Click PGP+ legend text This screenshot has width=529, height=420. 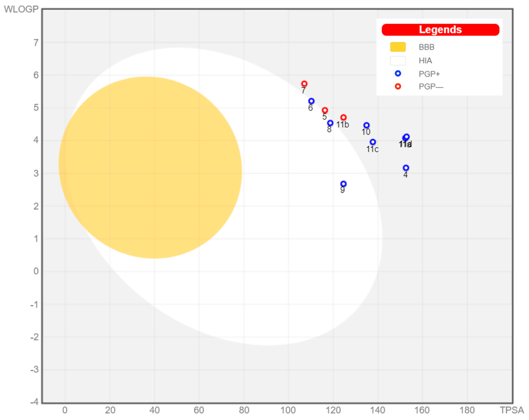[429, 74]
